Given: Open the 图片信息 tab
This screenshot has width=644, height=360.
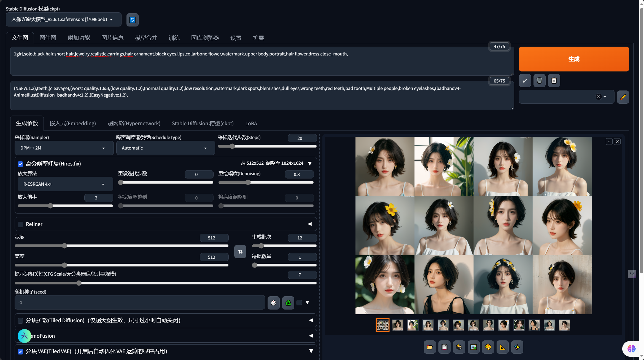Looking at the screenshot, I should (x=112, y=38).
